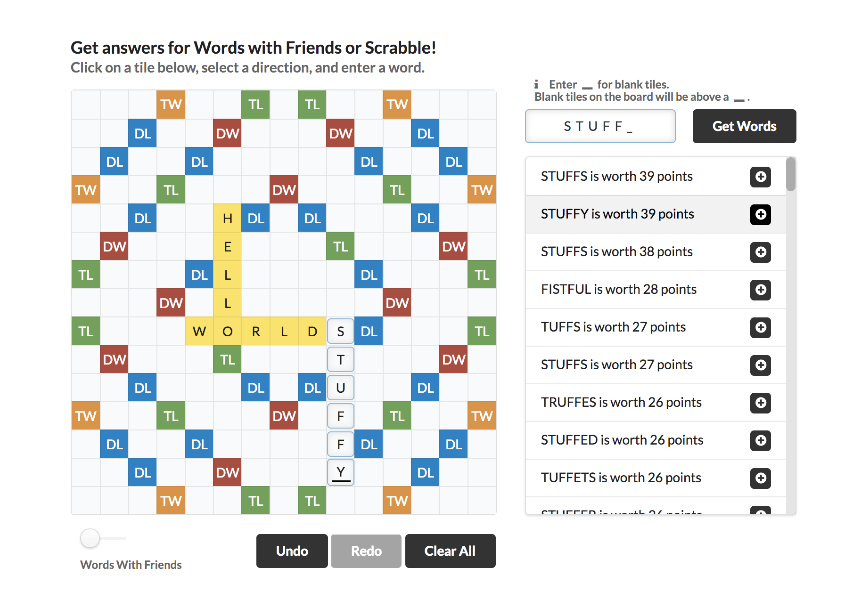Click the letter rack input field
Viewport: 853px width, 616px height.
600,126
